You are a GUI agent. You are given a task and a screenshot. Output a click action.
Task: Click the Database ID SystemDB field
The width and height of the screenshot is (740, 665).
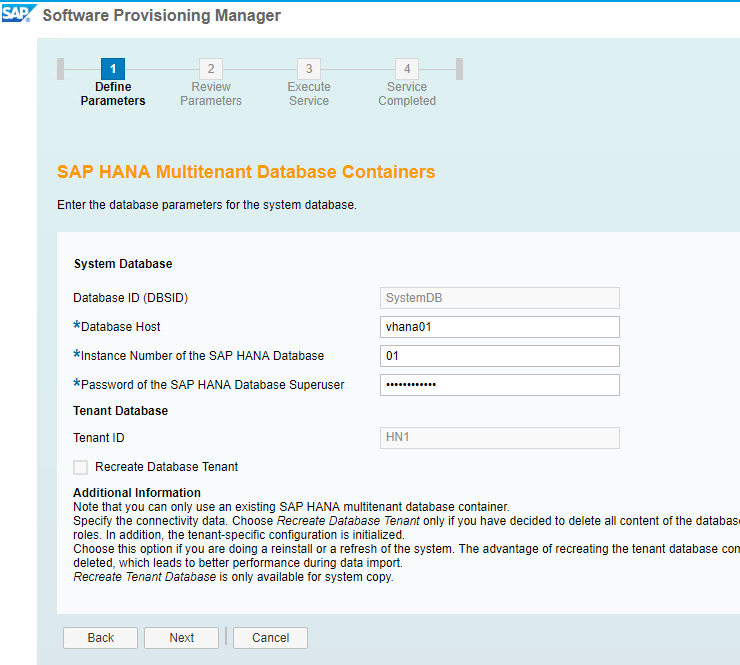[x=500, y=298]
